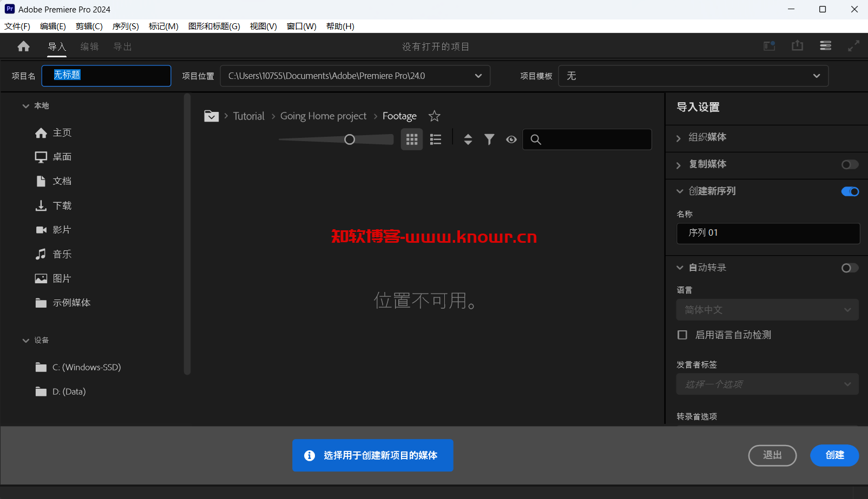
Task: Open the 文档 documents location icon
Action: tap(41, 181)
